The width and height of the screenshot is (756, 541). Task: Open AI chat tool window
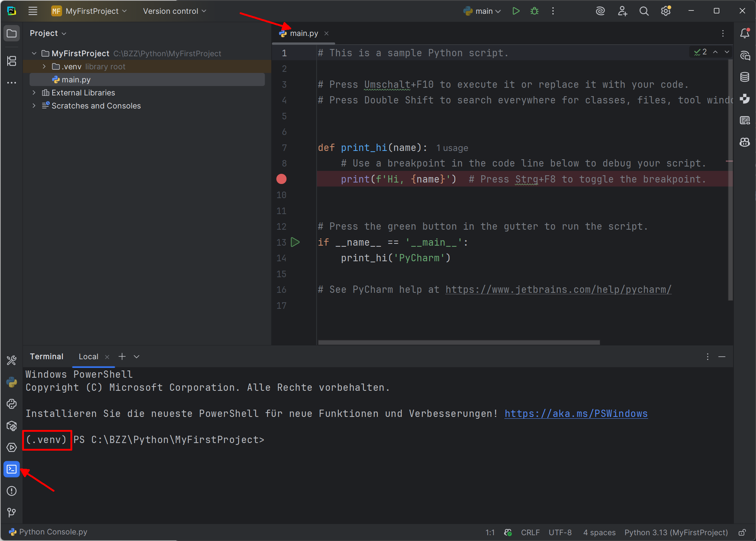click(745, 56)
